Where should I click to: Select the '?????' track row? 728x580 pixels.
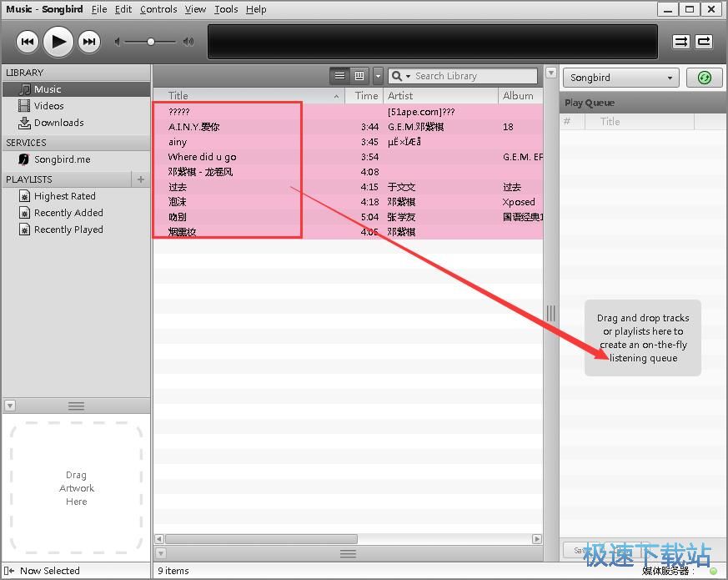point(348,112)
